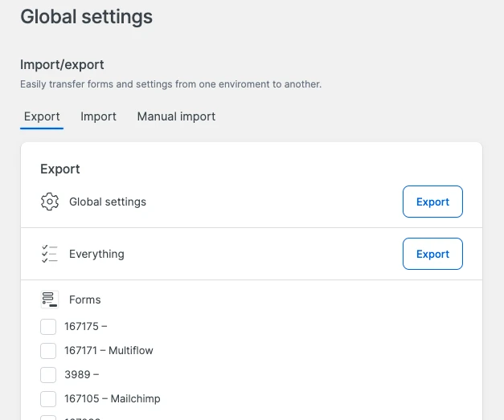Check the box for form 3989
The image size is (504, 420).
[x=48, y=375]
